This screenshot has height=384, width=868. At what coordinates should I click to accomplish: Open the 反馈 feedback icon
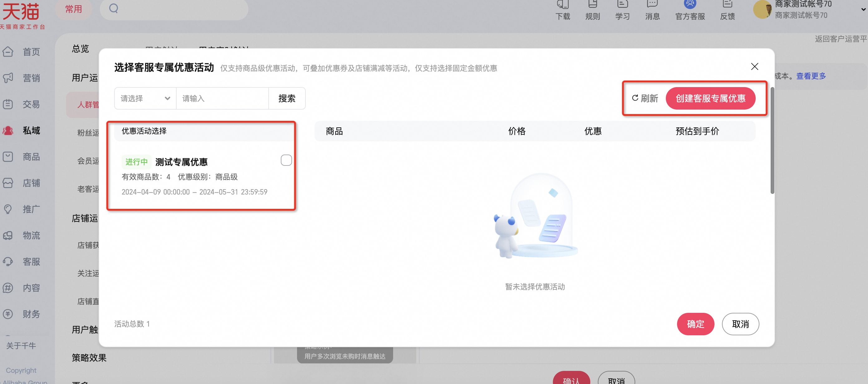[x=728, y=4]
